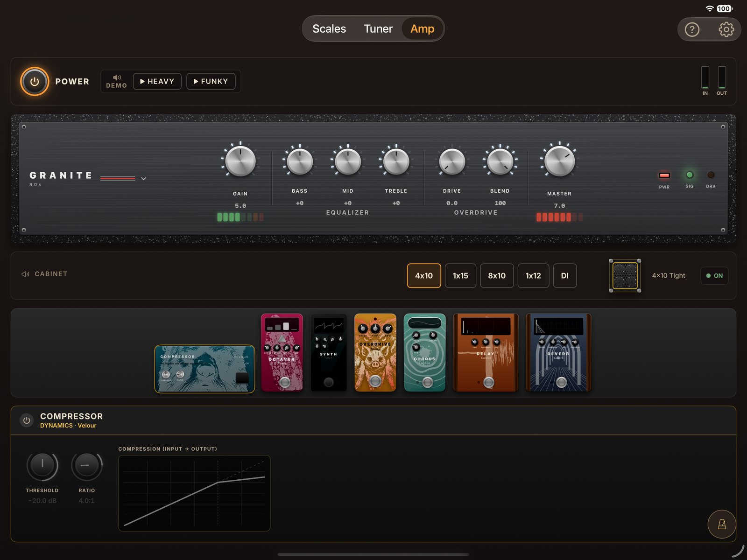Play the Funky demo
This screenshot has height=560, width=747.
(211, 81)
